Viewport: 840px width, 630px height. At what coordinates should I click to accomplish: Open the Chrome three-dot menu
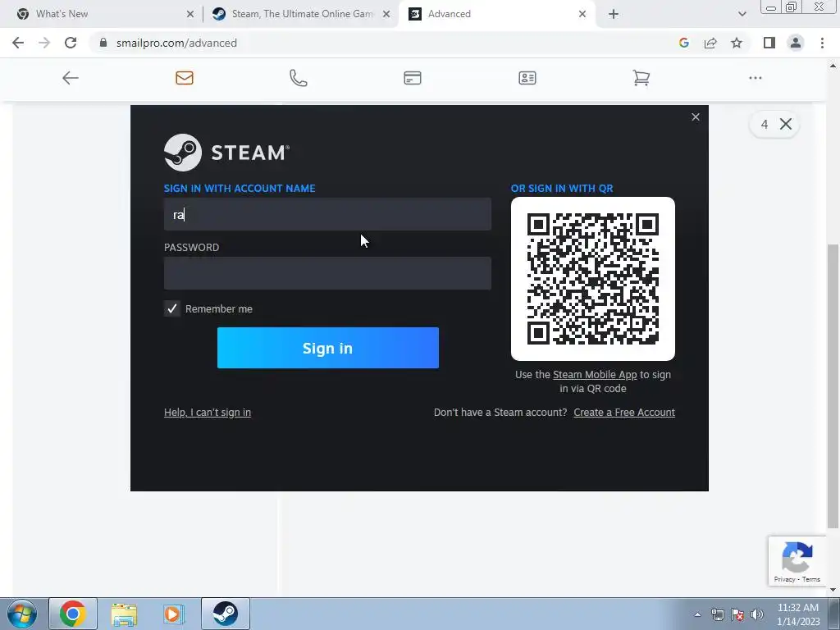click(x=822, y=43)
